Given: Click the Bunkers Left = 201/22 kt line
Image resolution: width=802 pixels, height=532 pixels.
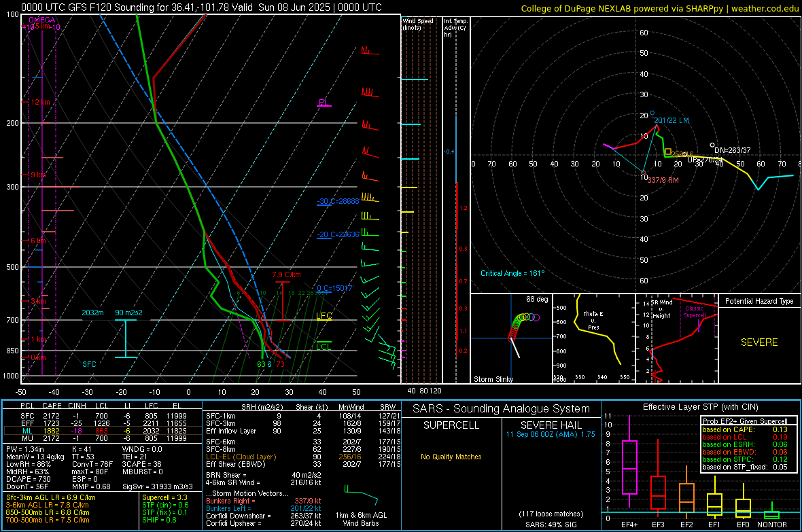Looking at the screenshot, I should (264, 508).
